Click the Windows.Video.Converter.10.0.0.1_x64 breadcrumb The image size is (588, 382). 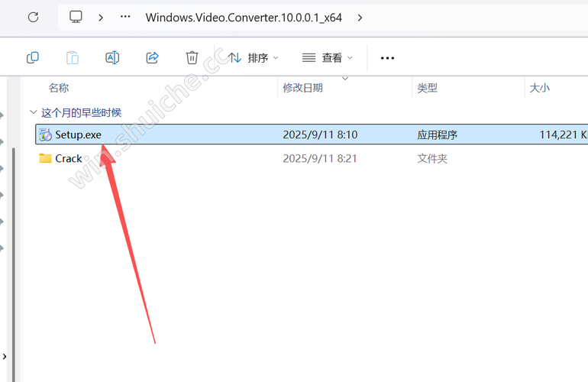point(244,18)
